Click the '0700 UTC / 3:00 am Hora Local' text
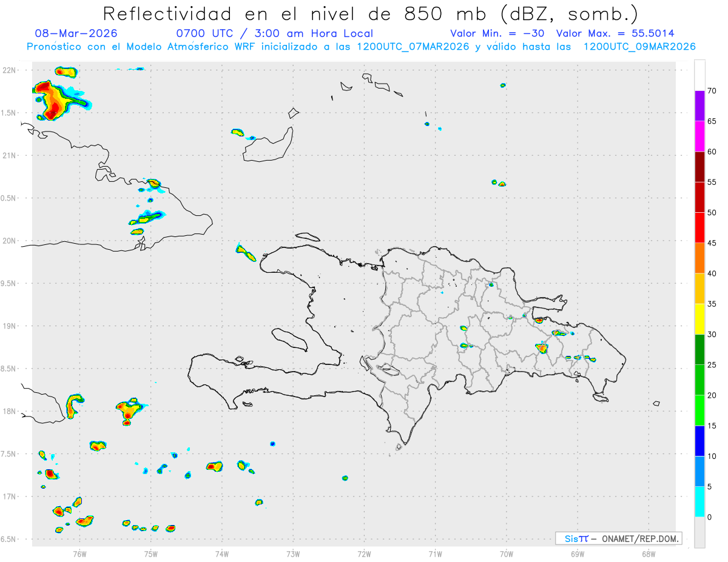 point(275,33)
